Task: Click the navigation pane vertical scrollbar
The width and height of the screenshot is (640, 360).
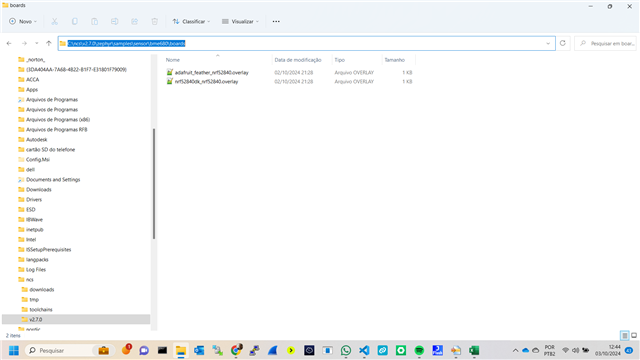Action: (x=154, y=184)
